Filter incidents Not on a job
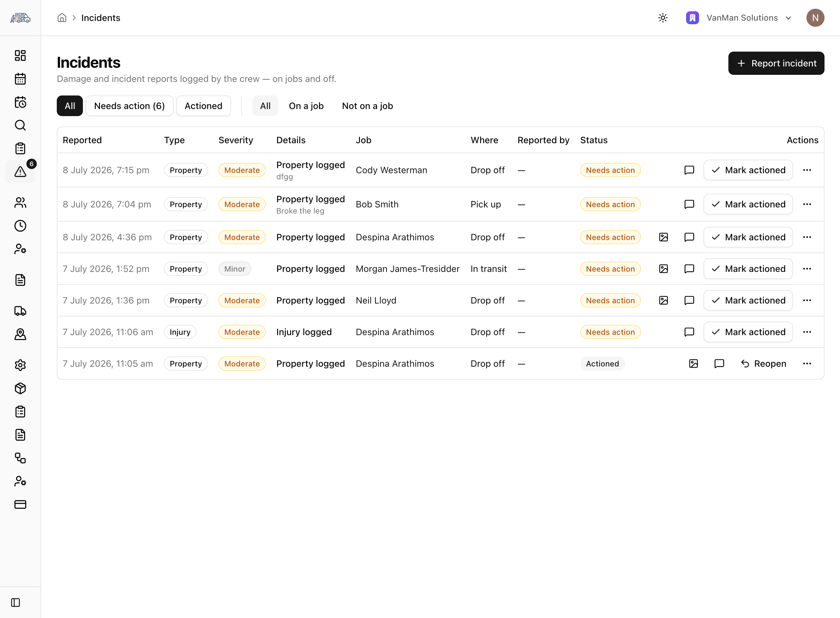840x618 pixels. click(367, 106)
